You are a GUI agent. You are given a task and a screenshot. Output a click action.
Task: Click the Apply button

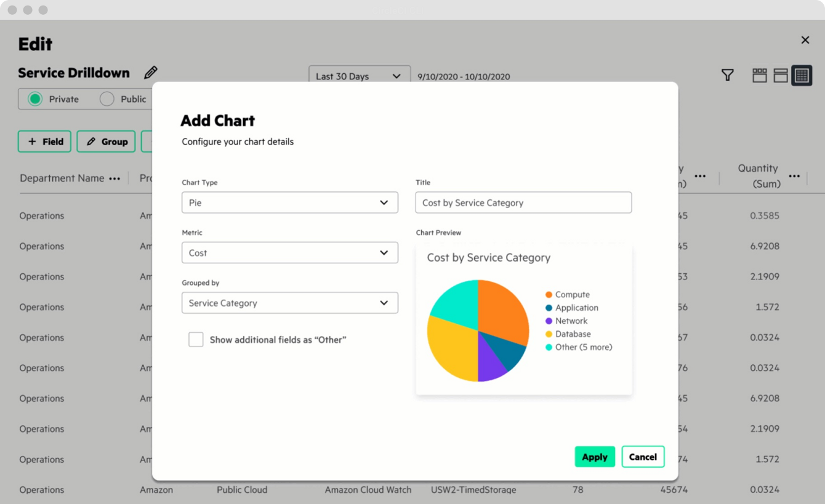pos(595,457)
